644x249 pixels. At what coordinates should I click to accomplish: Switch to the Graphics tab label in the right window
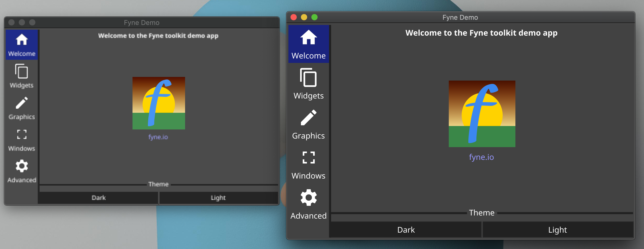(x=308, y=136)
